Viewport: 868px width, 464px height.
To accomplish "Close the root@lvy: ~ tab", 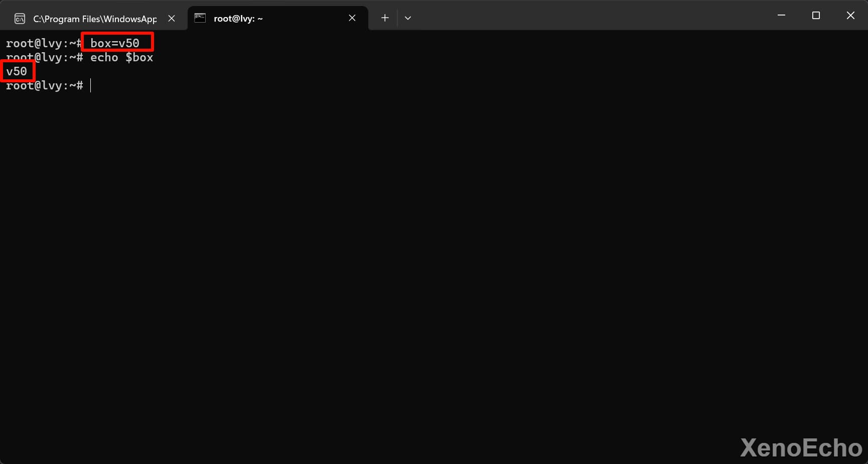I will 352,18.
